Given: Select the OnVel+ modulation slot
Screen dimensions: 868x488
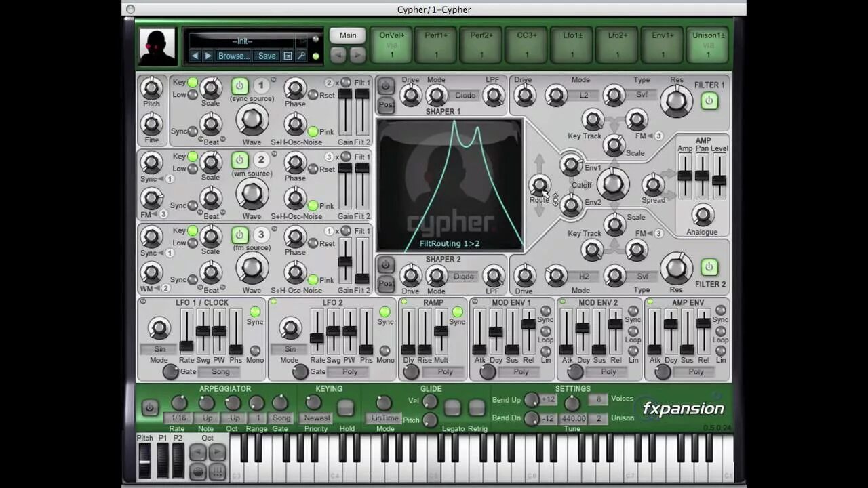Looking at the screenshot, I should coord(392,45).
